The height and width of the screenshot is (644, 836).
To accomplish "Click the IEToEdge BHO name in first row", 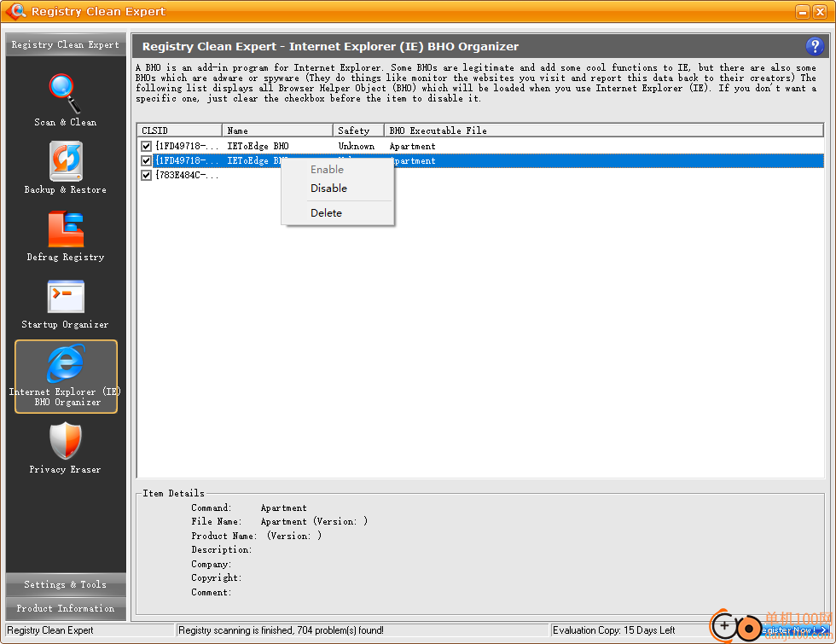I will pos(258,146).
